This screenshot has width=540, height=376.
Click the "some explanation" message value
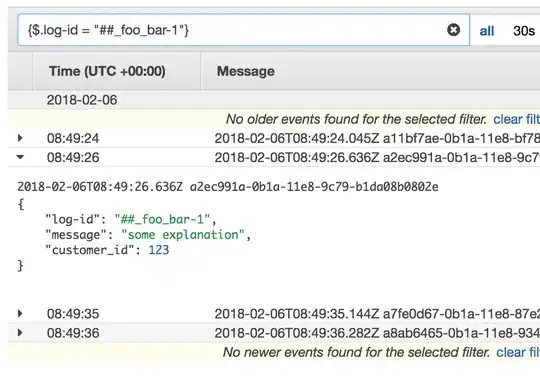(x=183, y=235)
